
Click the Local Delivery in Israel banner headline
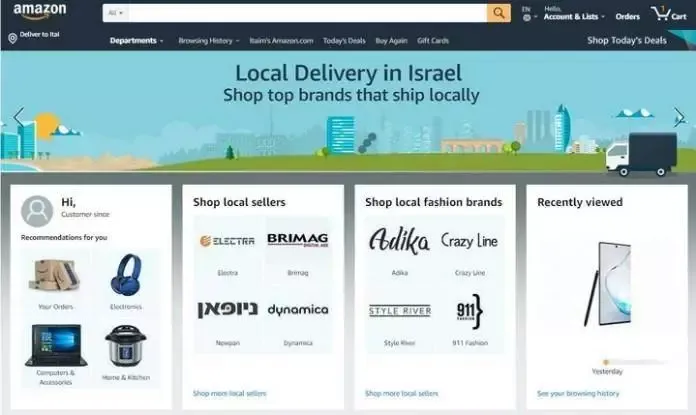coord(348,73)
